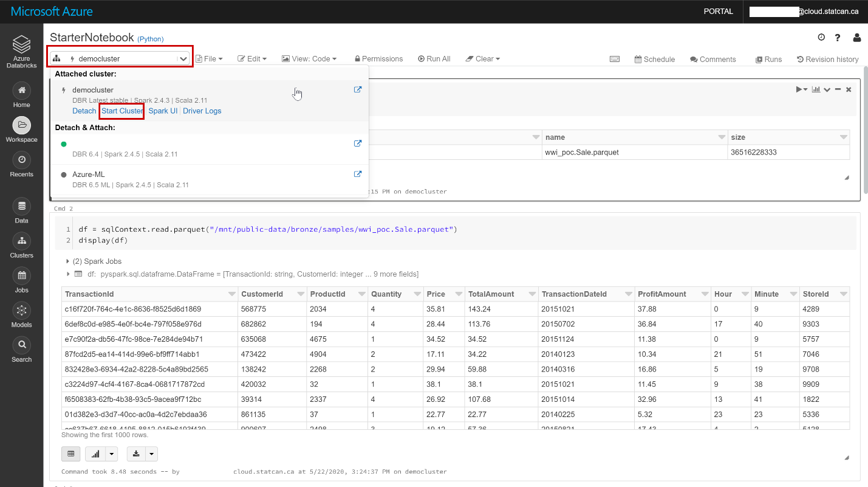
Task: Delete the first cell with the X icon
Action: [x=849, y=89]
